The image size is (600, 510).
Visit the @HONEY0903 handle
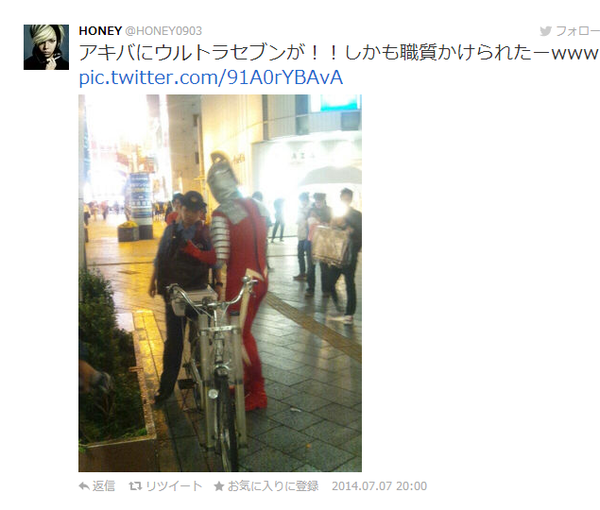point(163,31)
